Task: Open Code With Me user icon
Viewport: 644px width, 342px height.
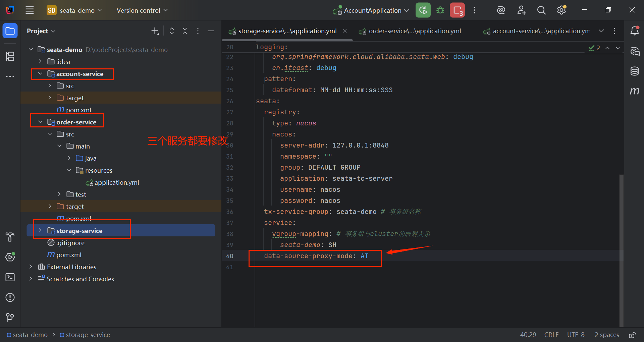Action: coord(521,10)
